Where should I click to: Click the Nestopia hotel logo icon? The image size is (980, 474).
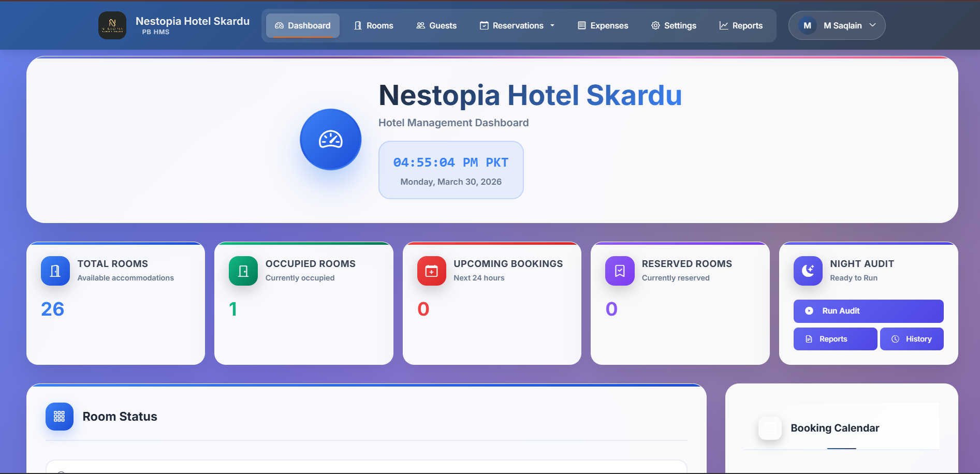pos(112,25)
